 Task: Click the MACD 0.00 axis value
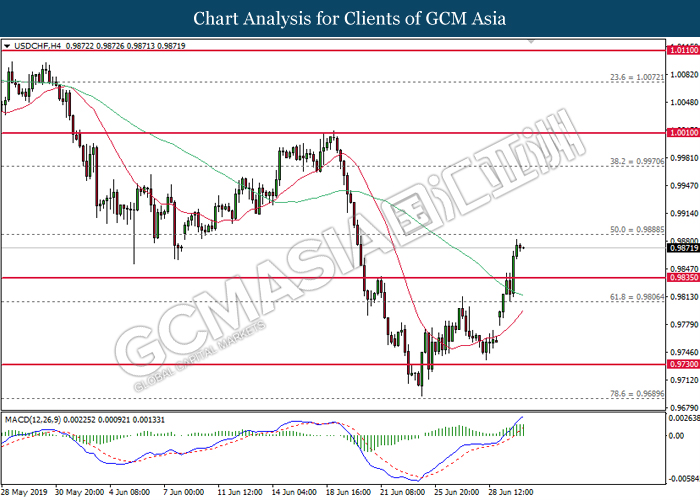pos(677,436)
